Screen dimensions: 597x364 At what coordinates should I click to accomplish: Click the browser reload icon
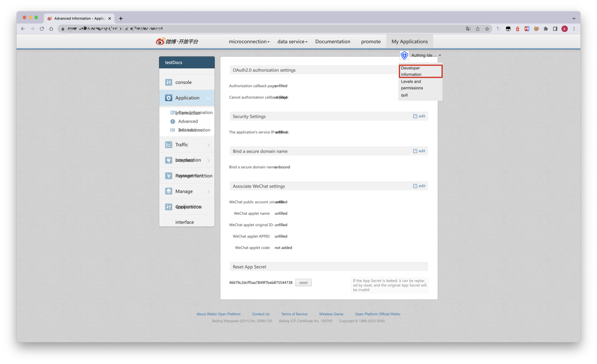pyautogui.click(x=42, y=29)
